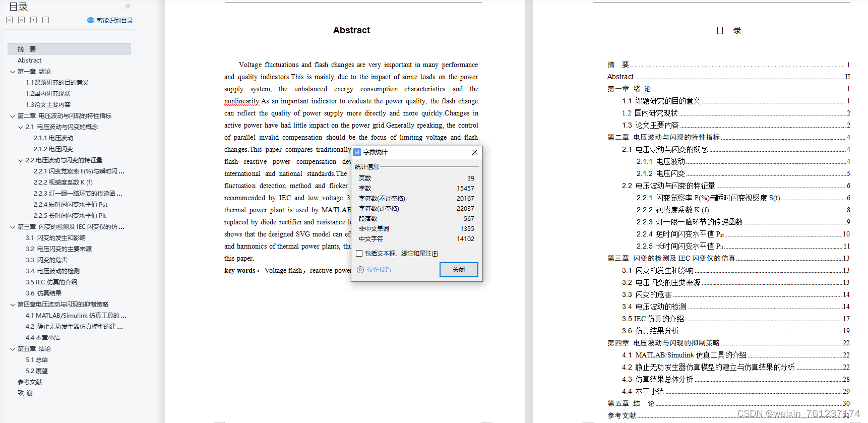Select 4.2 静止无功发生器仿真模型 outline entry
The image size is (868, 423).
[74, 327]
